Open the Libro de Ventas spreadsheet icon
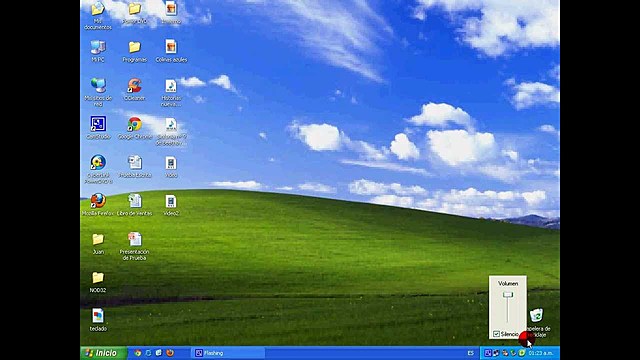This screenshot has width=640, height=360. pyautogui.click(x=134, y=201)
